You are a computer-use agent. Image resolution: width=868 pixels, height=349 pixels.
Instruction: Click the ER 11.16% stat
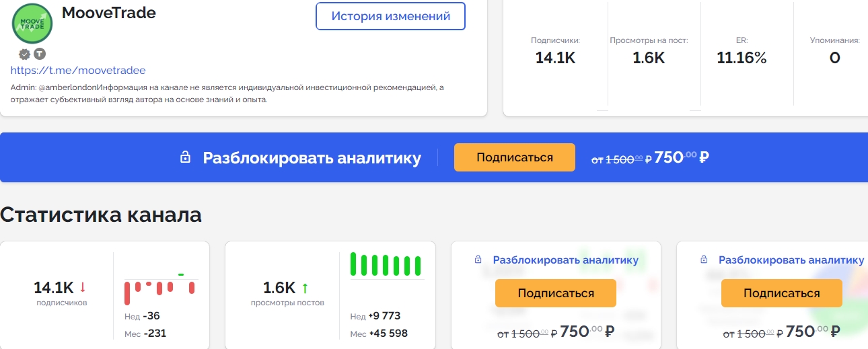742,51
